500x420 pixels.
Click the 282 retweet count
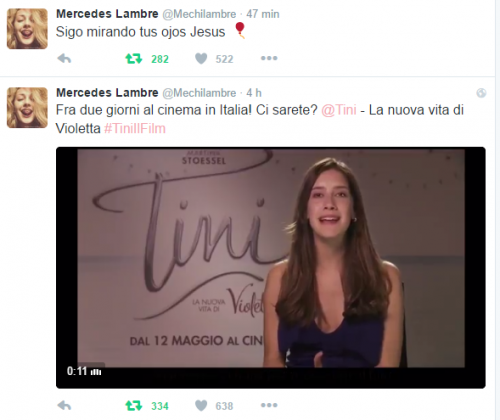pos(160,59)
